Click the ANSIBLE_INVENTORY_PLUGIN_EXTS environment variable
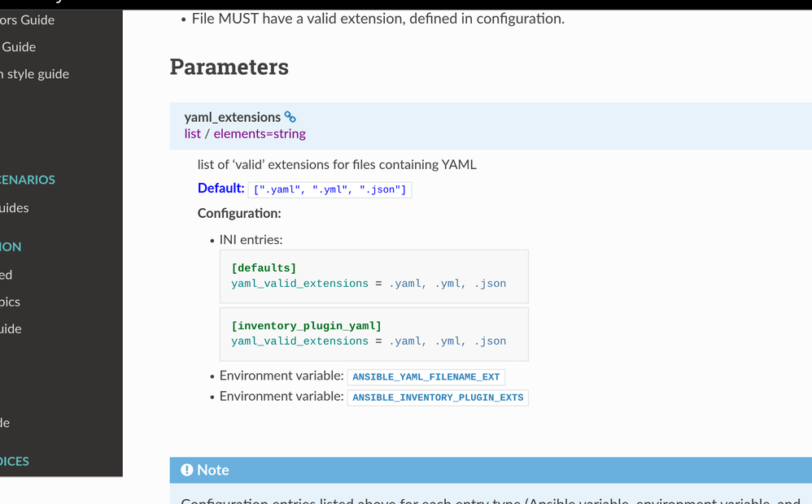 (438, 398)
